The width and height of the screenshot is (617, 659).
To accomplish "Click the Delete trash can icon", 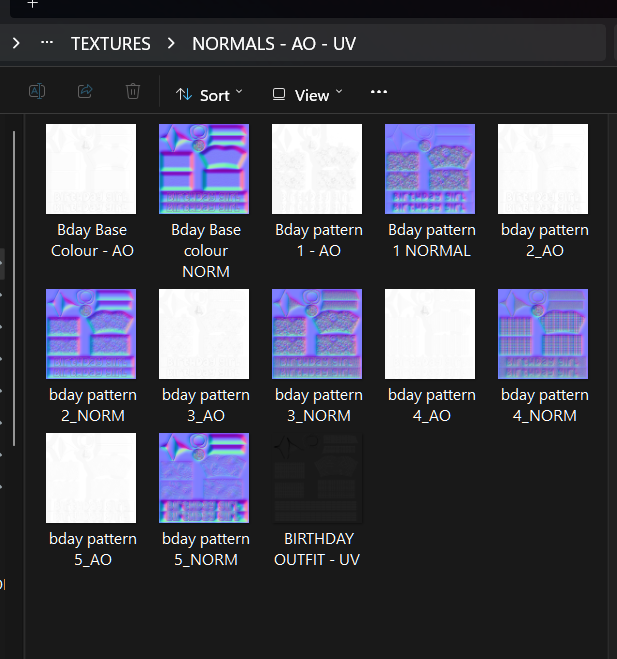I will tap(133, 92).
